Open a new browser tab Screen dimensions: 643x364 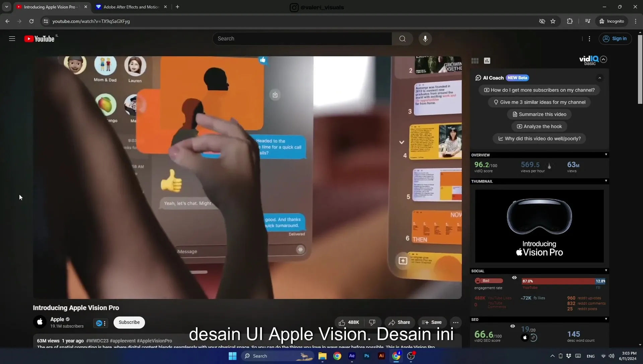coord(177,7)
